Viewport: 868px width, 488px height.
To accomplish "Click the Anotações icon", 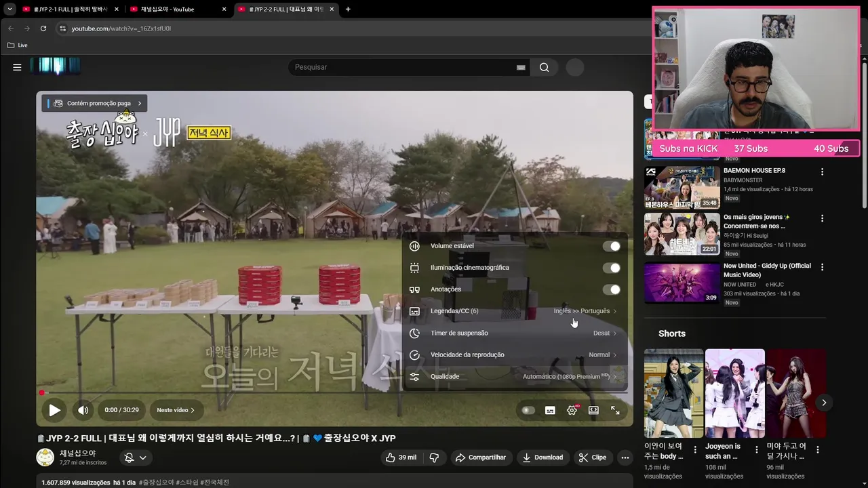I will click(414, 289).
